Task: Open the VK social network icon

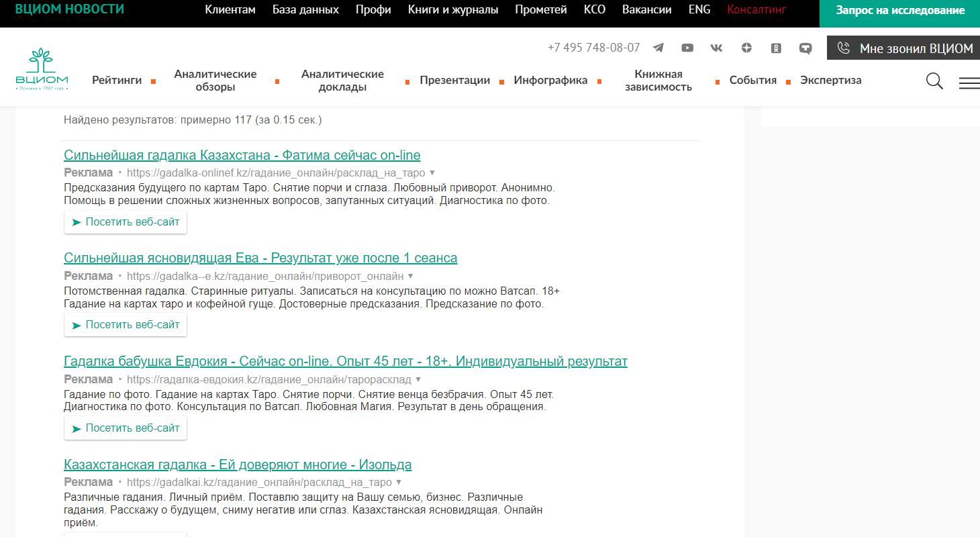Action: click(716, 48)
